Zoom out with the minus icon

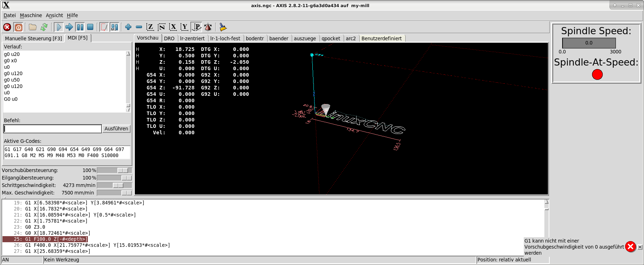pos(139,27)
